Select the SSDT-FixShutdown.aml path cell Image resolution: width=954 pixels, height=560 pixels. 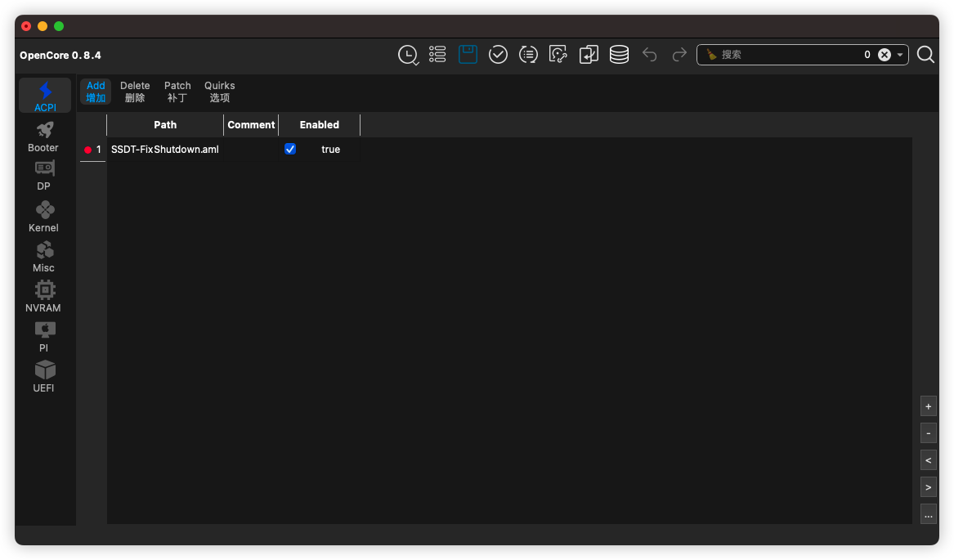(x=165, y=150)
